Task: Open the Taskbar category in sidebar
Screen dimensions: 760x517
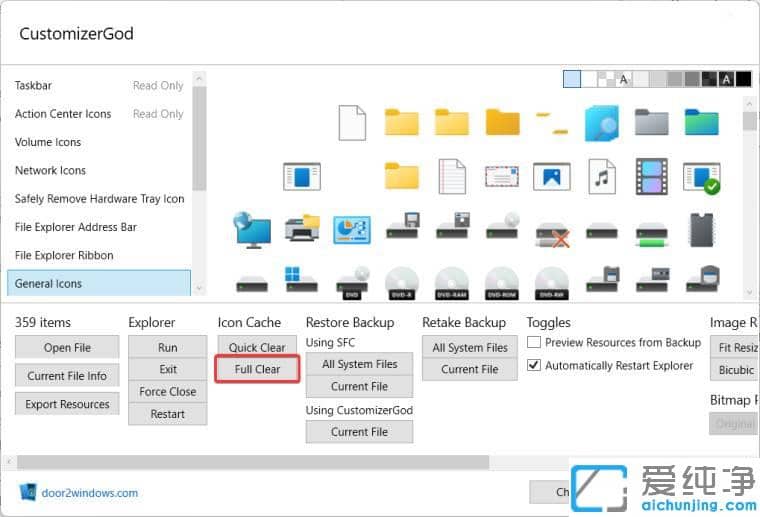Action: 34,86
